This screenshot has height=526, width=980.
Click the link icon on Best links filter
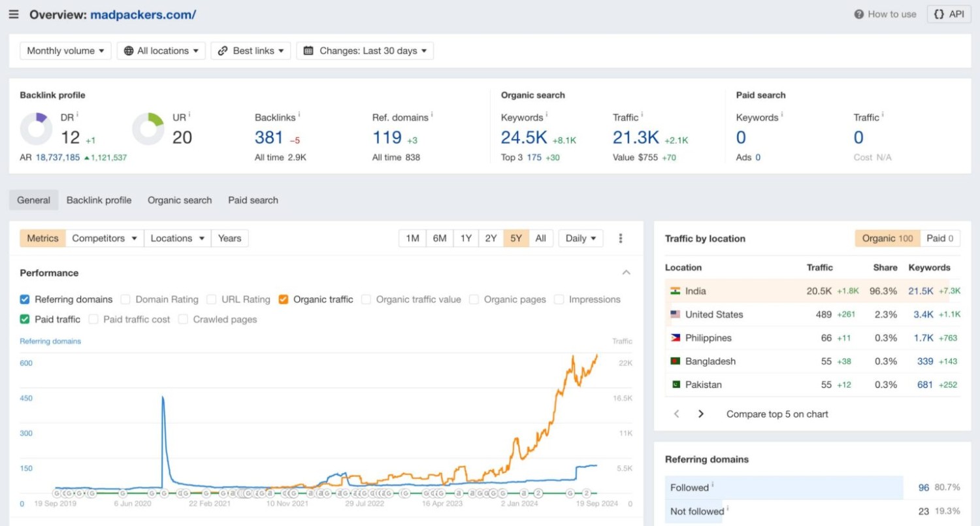[223, 50]
